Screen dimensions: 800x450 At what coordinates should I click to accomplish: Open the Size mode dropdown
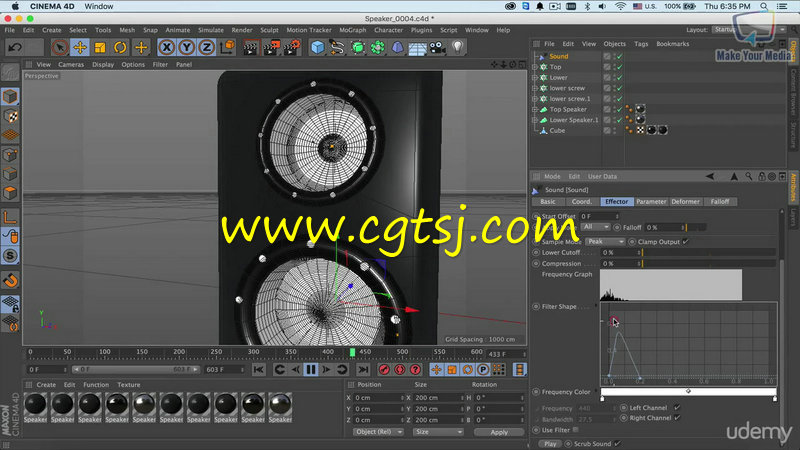(438, 432)
